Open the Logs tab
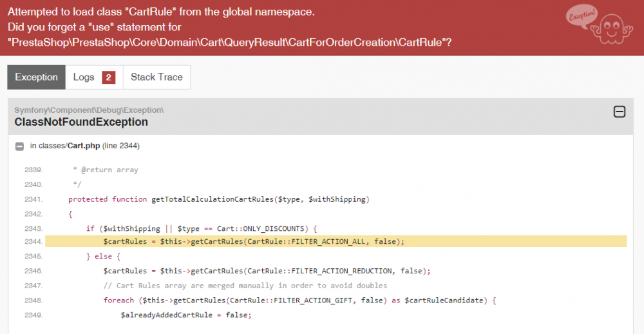644x334 pixels. [x=84, y=77]
